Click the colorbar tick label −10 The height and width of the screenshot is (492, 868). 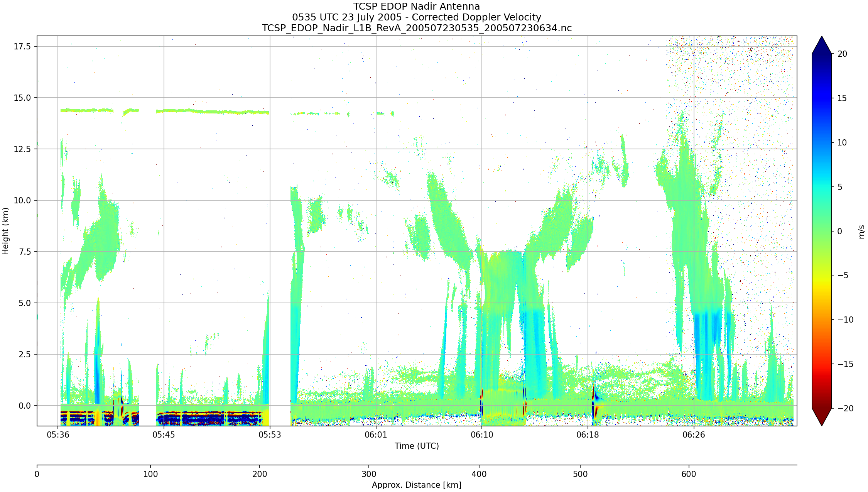coord(845,320)
